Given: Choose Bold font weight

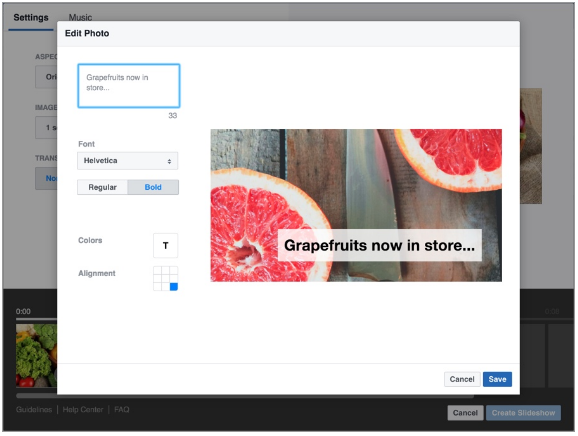Looking at the screenshot, I should tap(153, 187).
